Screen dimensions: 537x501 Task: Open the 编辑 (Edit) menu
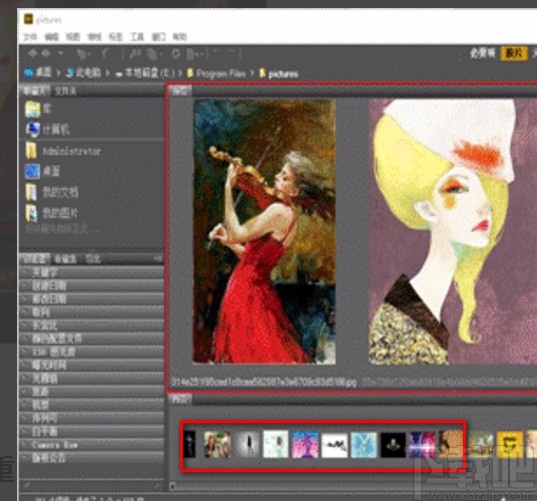pos(51,37)
